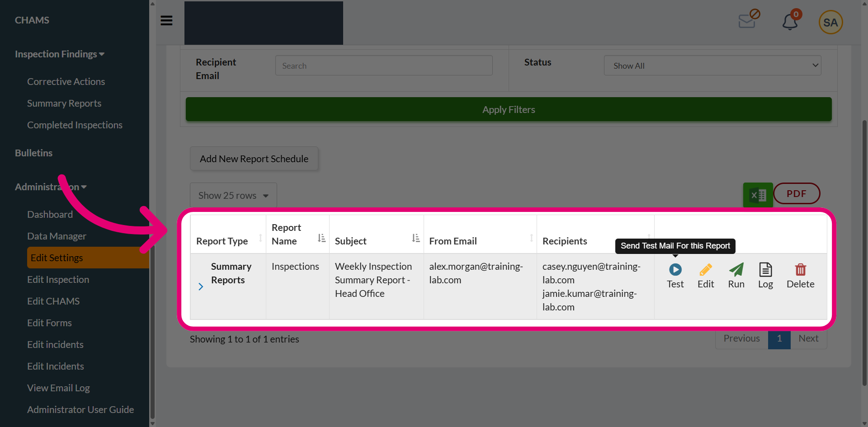Viewport: 868px width, 427px height.
Task: Open the Status Show All dropdown
Action: 712,66
